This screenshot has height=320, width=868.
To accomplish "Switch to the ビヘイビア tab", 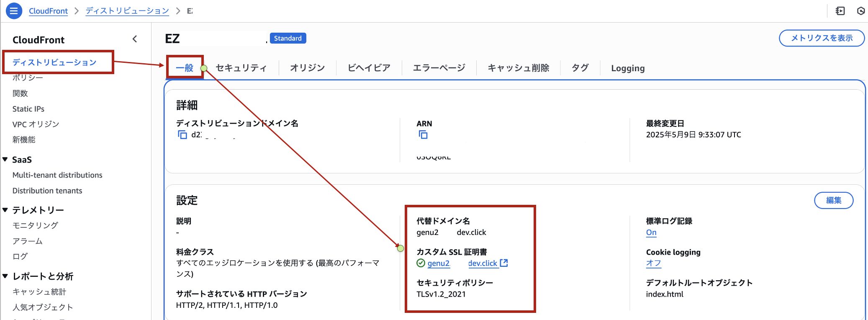I will 369,68.
